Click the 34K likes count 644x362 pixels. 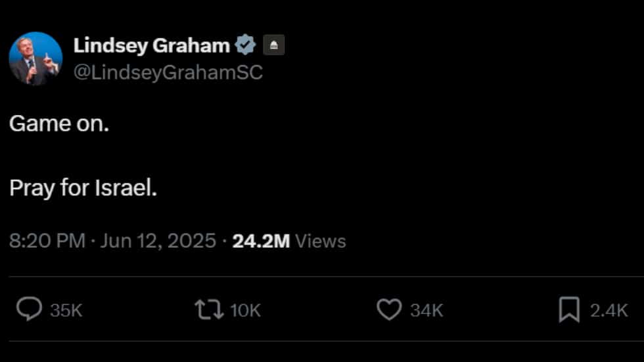click(x=426, y=310)
